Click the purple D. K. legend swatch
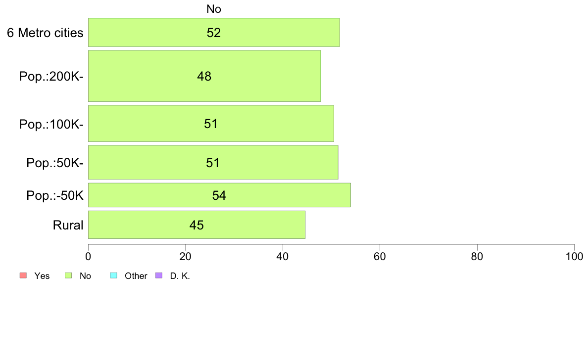 [159, 275]
